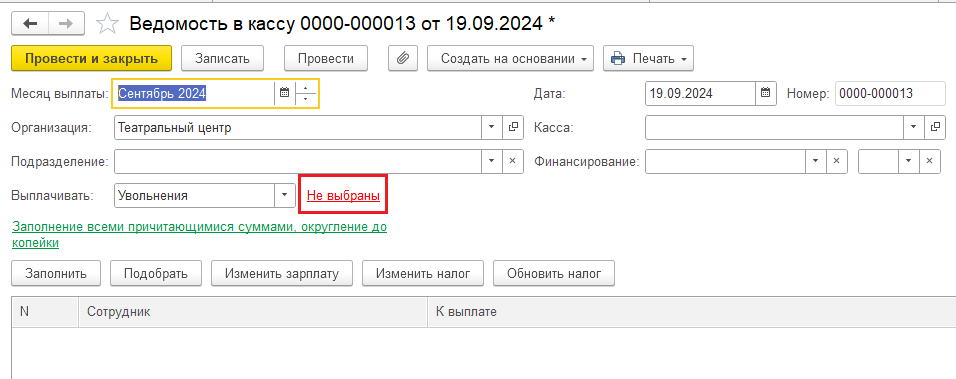Add document to favorites with star
The width and height of the screenshot is (956, 379).
click(x=107, y=24)
